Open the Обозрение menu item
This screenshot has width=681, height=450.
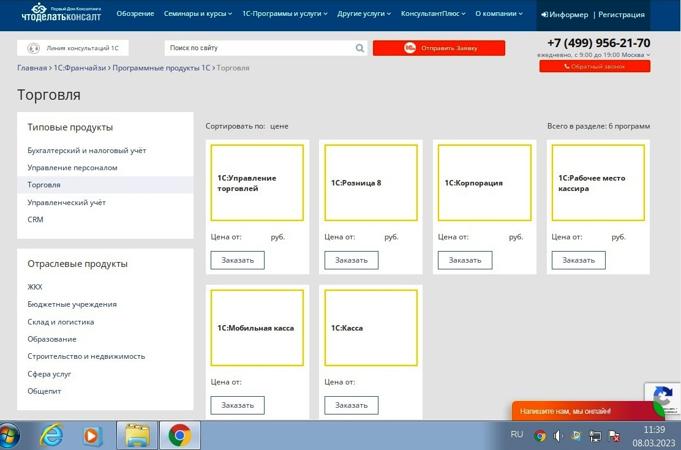point(135,14)
